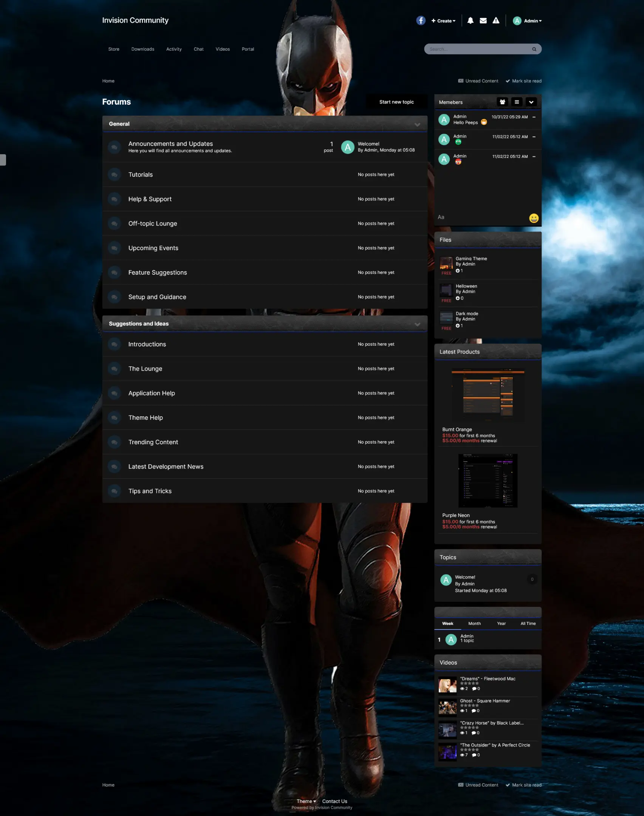The height and width of the screenshot is (816, 644).
Task: Click Start new topic button
Action: click(396, 102)
